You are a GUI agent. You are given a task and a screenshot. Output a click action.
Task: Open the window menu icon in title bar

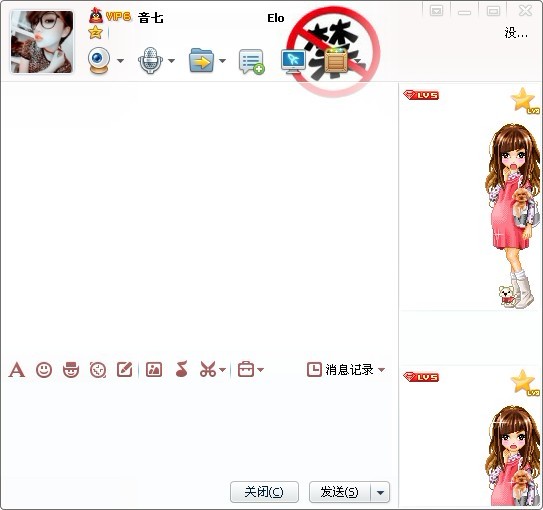pyautogui.click(x=436, y=11)
